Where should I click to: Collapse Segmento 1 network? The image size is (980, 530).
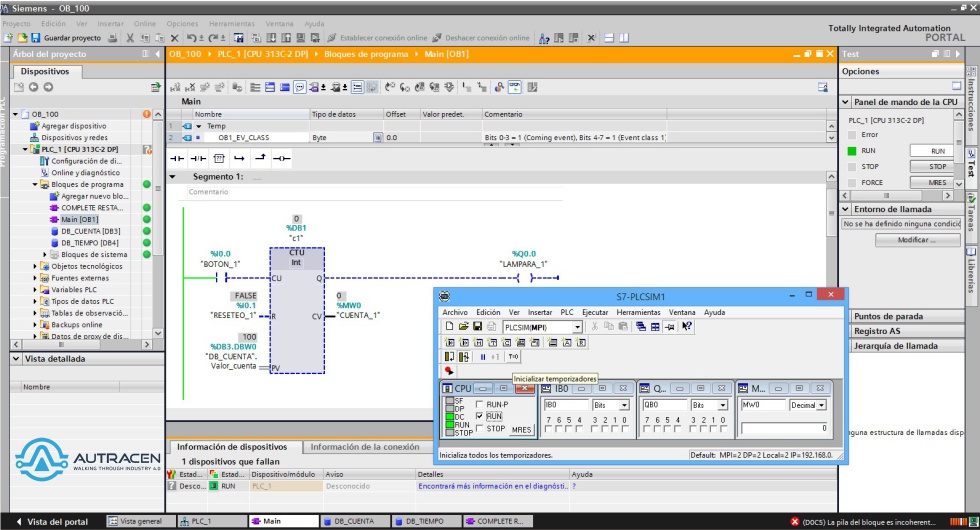point(172,177)
